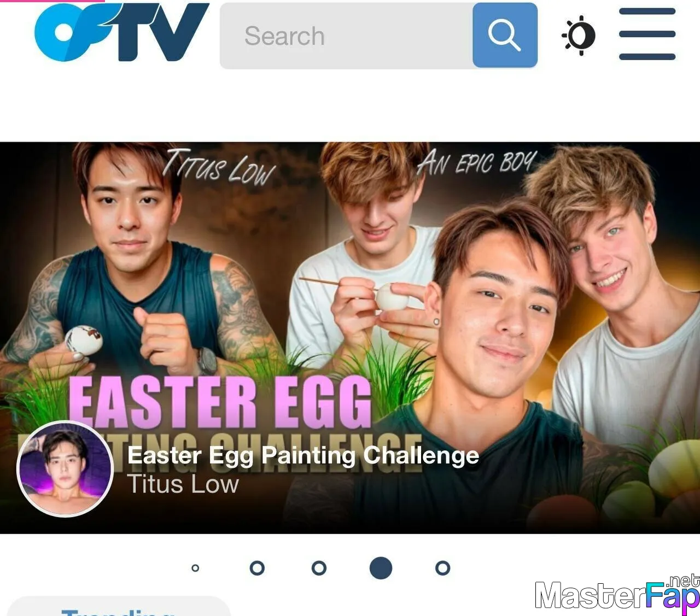Click the MasterFap.net watermark logo

pyautogui.click(x=617, y=594)
